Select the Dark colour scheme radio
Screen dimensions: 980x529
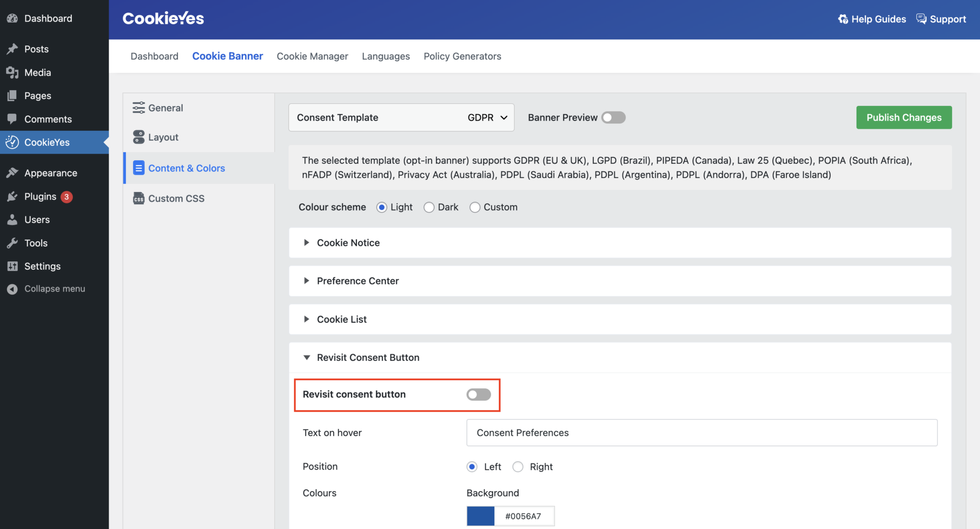coord(429,207)
